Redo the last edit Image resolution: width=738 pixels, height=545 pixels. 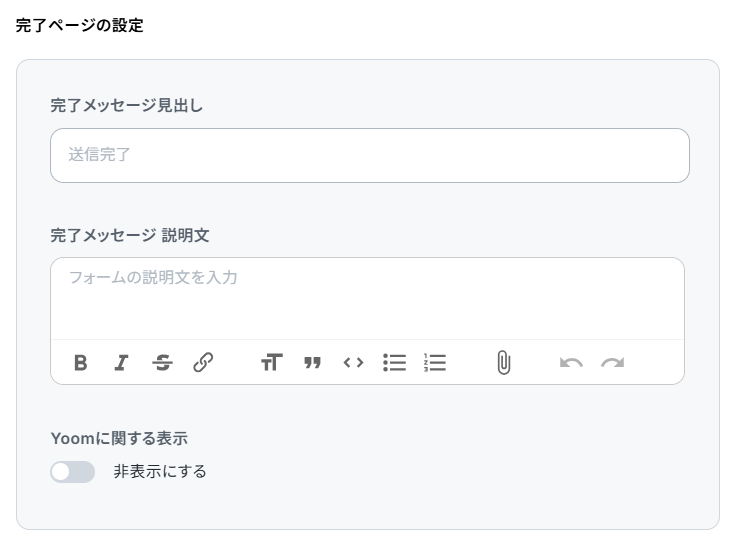(612, 362)
